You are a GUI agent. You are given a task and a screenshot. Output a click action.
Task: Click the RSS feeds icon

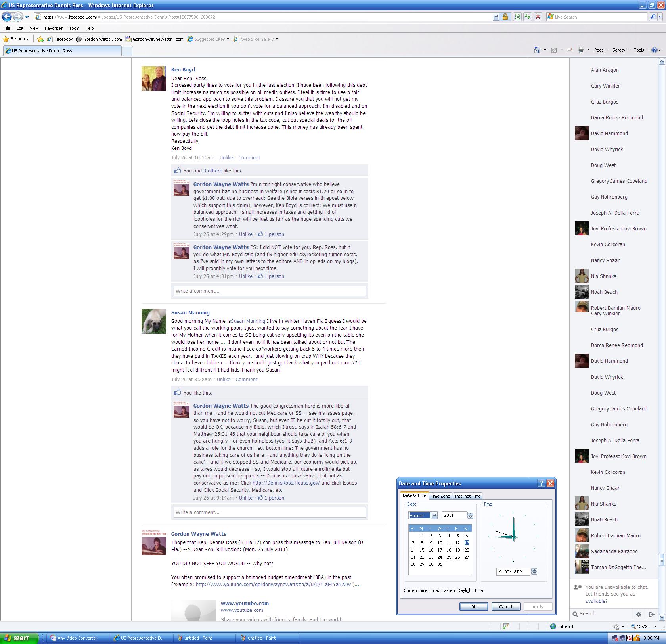tap(554, 50)
